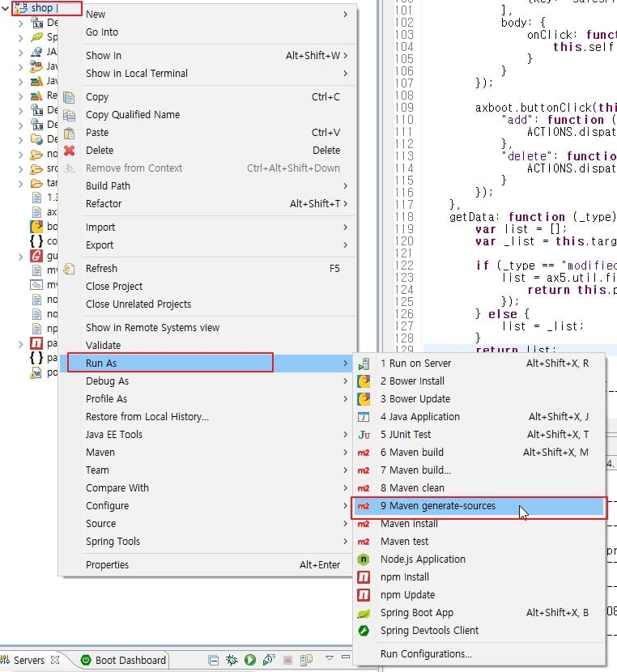Switch to the Boot Dashboard tab
This screenshot has width=617, height=672.
pos(123,660)
